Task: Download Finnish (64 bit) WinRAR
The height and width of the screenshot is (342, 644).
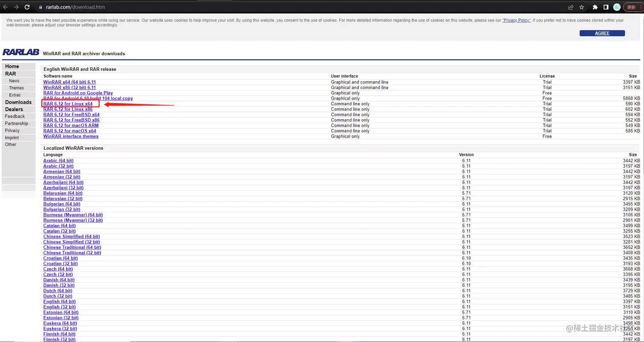Action: pyautogui.click(x=59, y=334)
